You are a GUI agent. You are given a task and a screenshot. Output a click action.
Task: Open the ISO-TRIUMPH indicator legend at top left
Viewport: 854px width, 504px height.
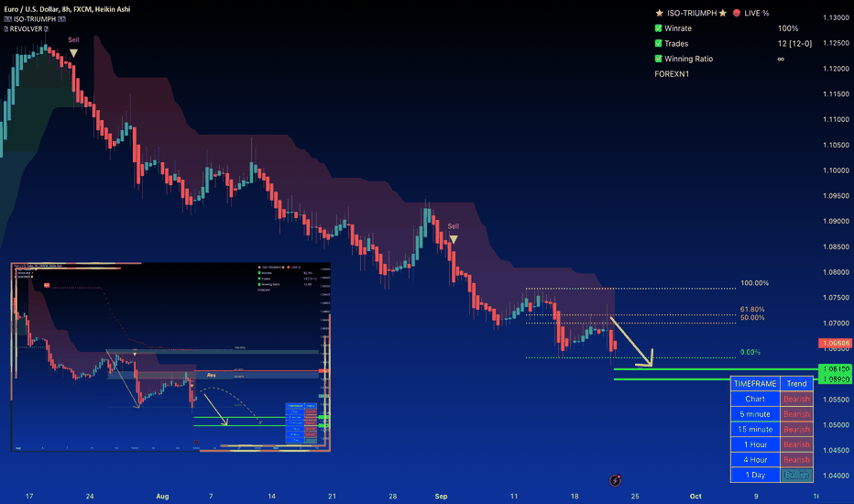[x=35, y=19]
